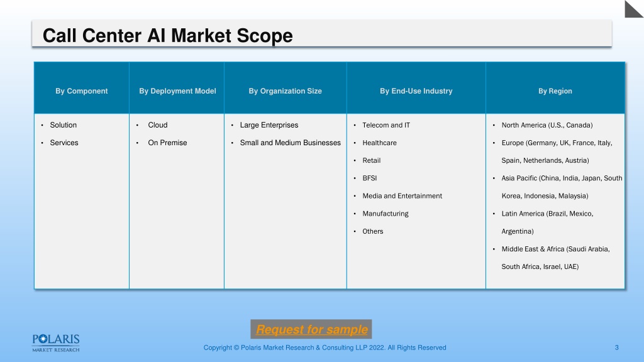The height and width of the screenshot is (362, 644).
Task: Click the Polaris copyright notice text
Action: [x=325, y=348]
